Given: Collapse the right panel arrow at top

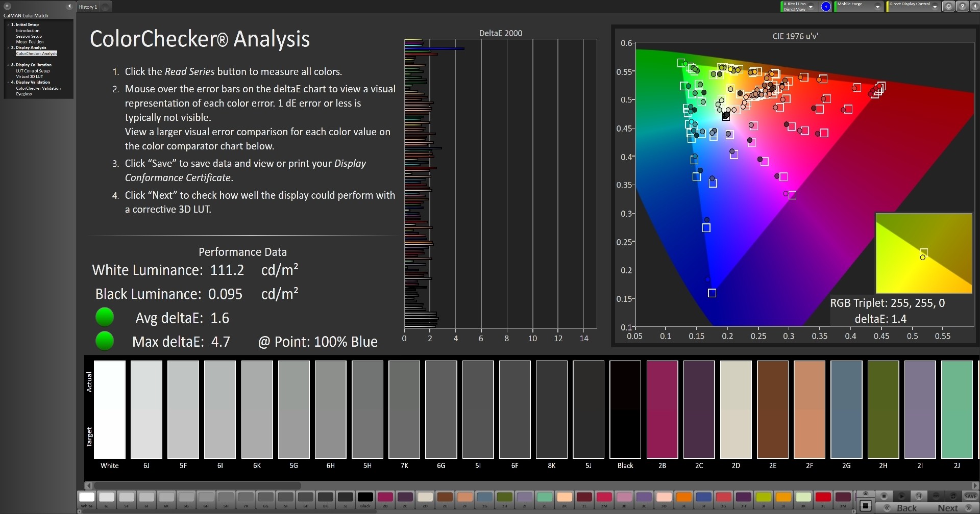Looking at the screenshot, I should point(974,7).
